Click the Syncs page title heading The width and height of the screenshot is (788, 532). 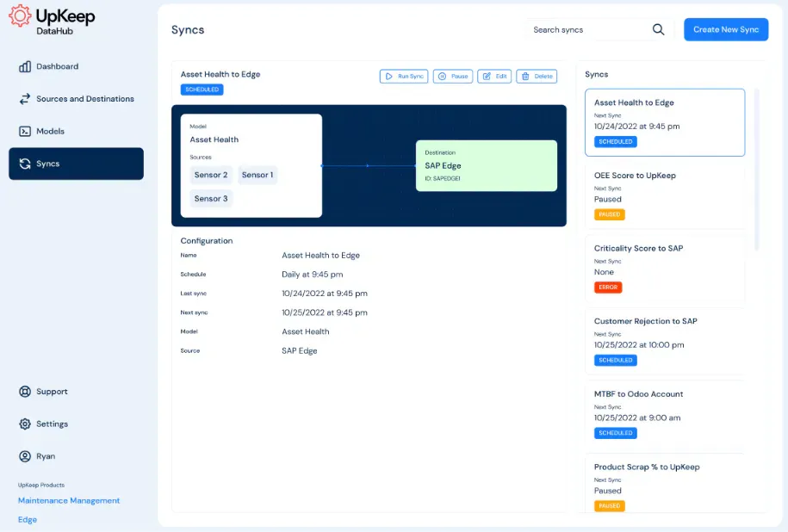(x=188, y=29)
